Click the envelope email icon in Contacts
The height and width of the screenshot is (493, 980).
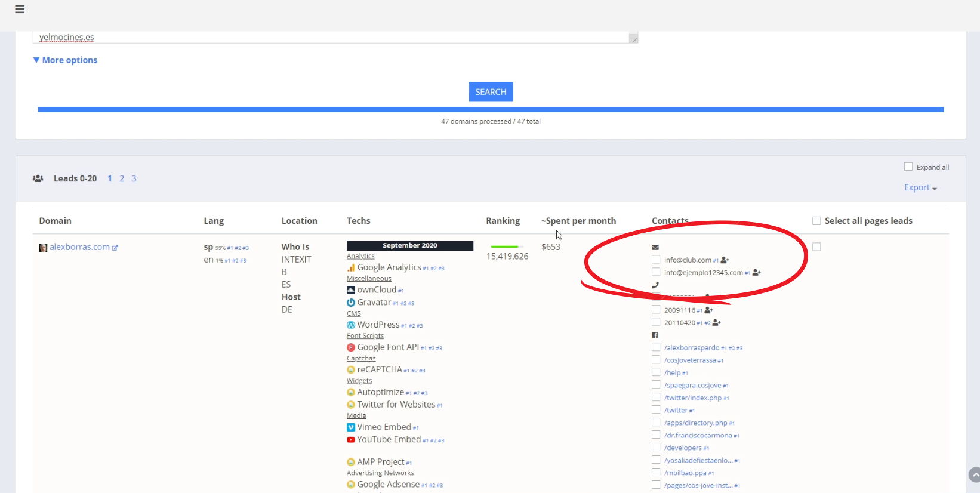pos(655,247)
